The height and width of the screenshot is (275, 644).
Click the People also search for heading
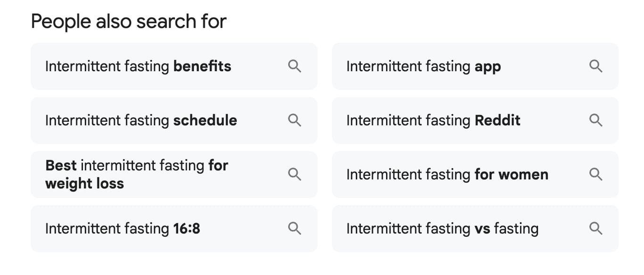(128, 21)
